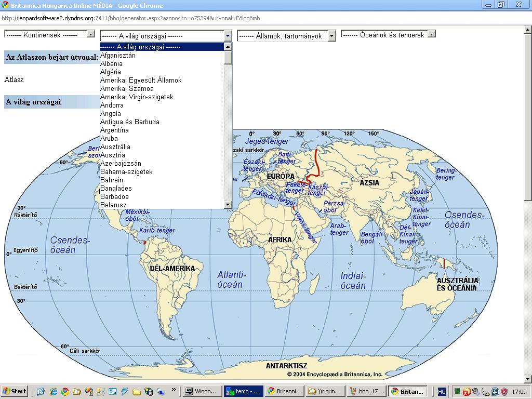Switch to first Britanni... Chrome taskbar button

point(284,391)
